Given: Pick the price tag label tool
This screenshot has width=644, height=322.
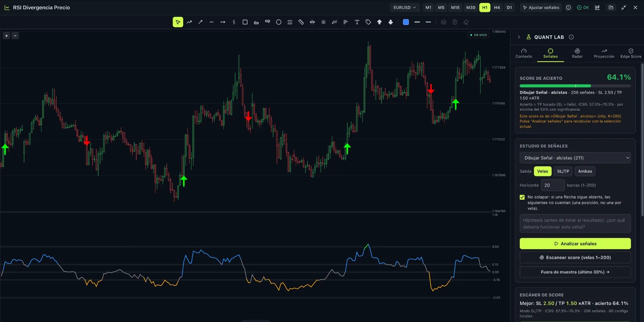Looking at the screenshot, I should (x=368, y=22).
